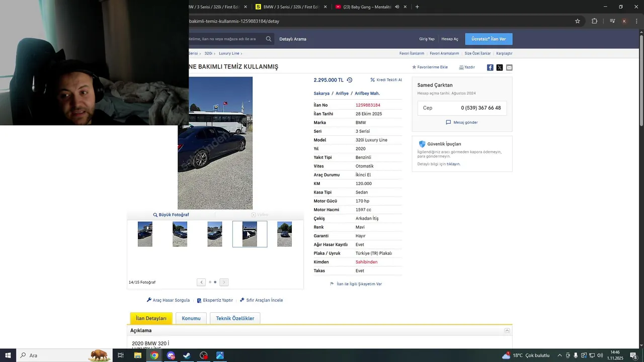Open the Chrome extensions puzzle icon

tap(594, 21)
